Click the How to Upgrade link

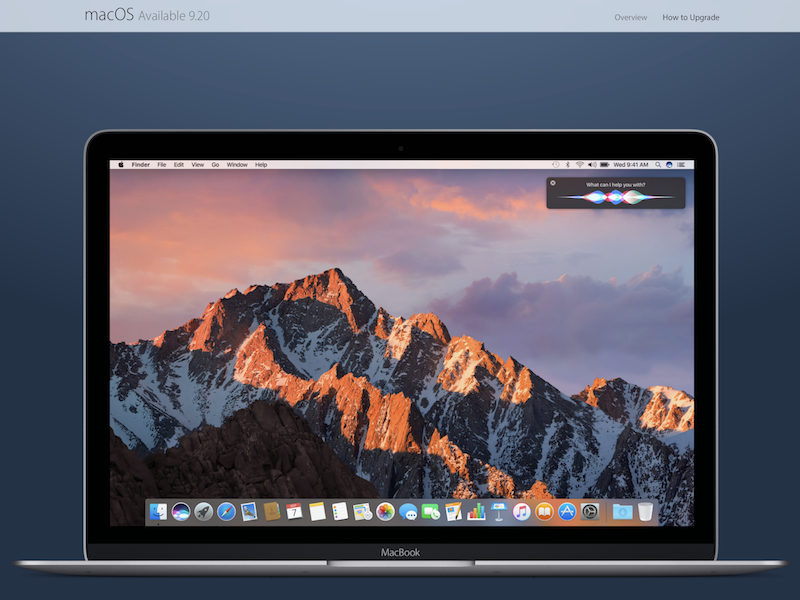pos(690,17)
